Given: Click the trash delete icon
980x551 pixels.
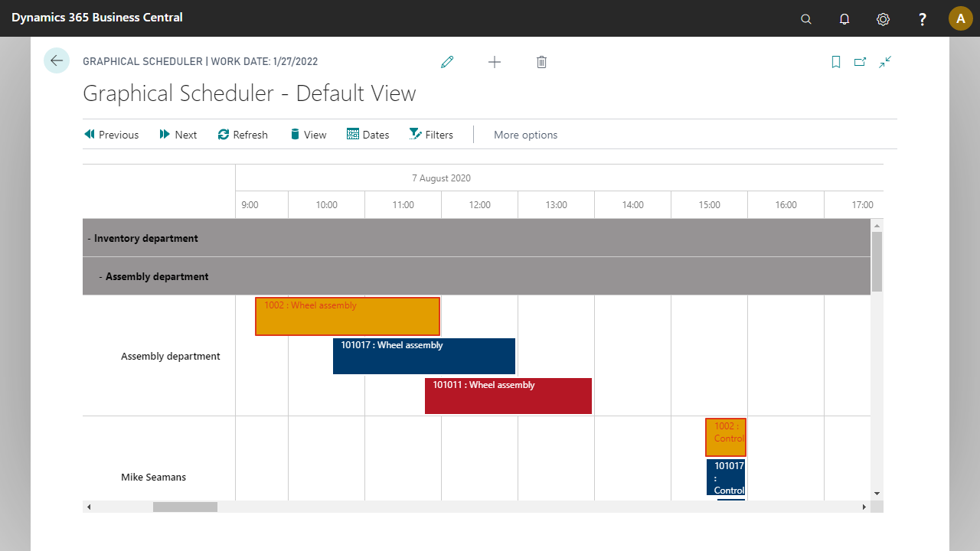Looking at the screenshot, I should [x=541, y=62].
